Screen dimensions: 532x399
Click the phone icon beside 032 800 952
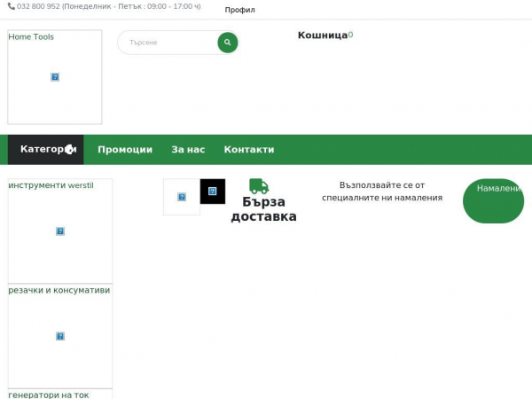pyautogui.click(x=12, y=6)
